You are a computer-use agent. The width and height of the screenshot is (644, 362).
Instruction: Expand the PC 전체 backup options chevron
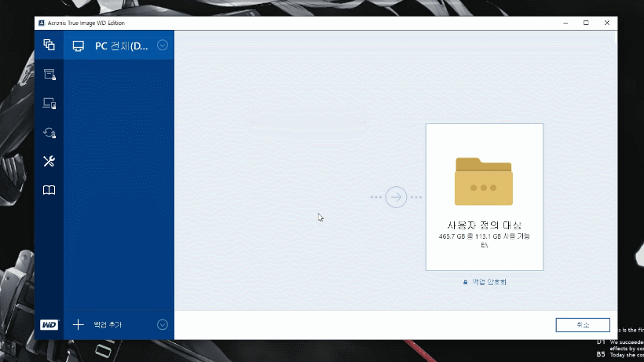[163, 45]
